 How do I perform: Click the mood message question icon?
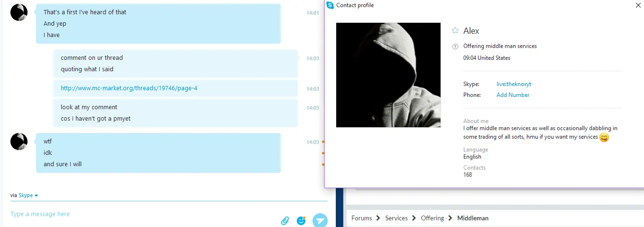point(455,47)
